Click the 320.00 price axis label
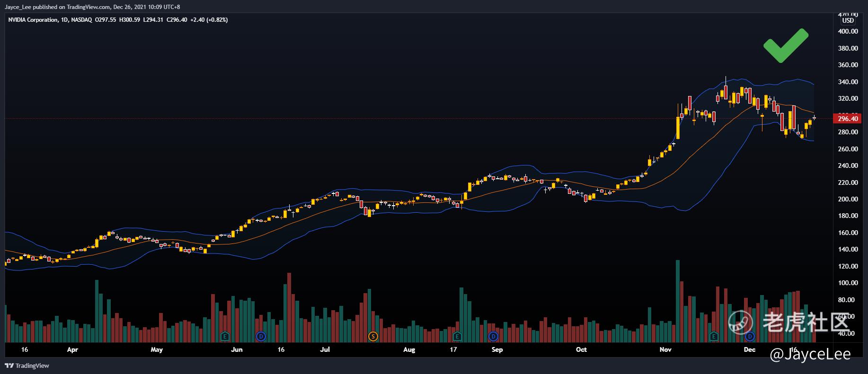This screenshot has width=868, height=374. (848, 99)
